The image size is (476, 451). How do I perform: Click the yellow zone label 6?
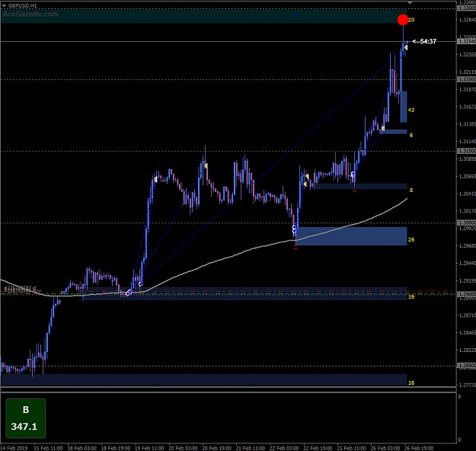tap(411, 135)
